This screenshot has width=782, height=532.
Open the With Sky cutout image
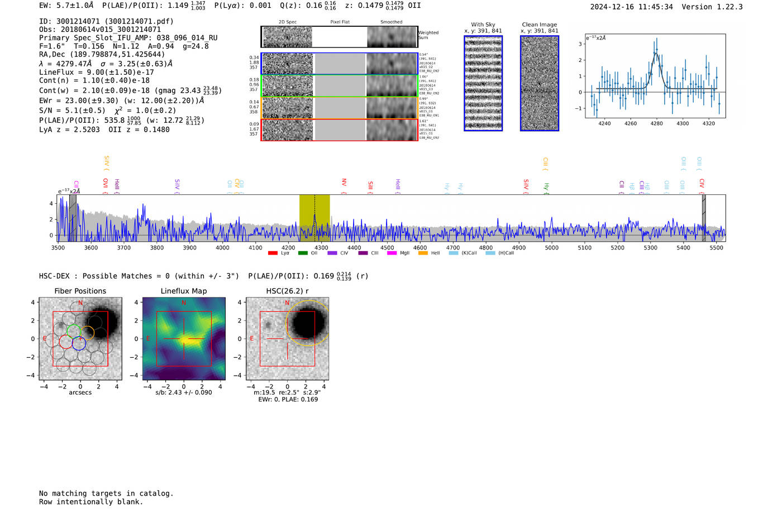point(483,83)
